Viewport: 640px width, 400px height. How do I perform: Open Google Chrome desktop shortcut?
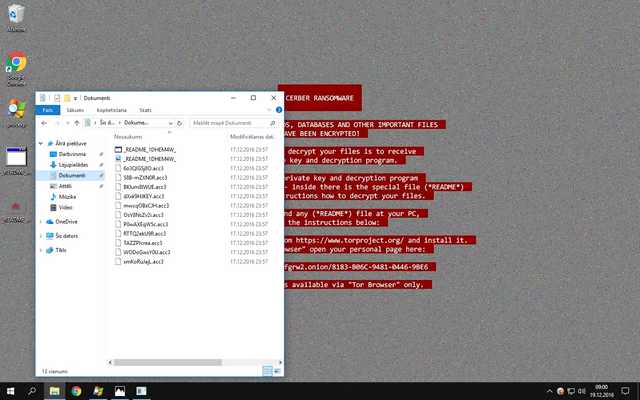pos(16,68)
